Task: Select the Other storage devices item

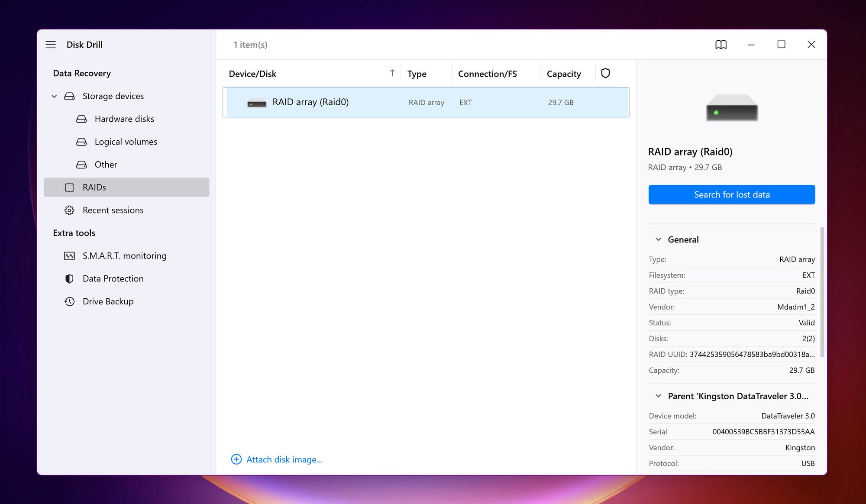Action: pyautogui.click(x=106, y=164)
